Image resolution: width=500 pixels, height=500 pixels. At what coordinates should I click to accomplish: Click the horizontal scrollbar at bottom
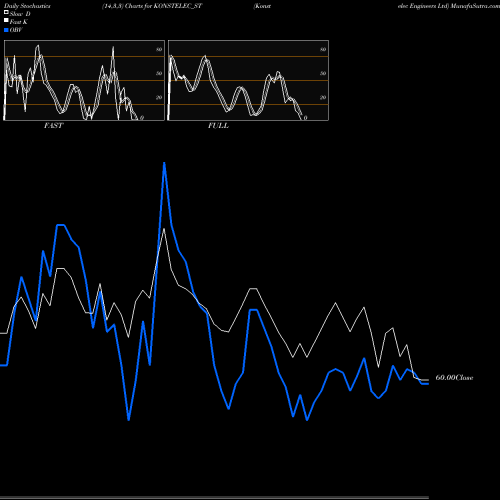coord(214,497)
